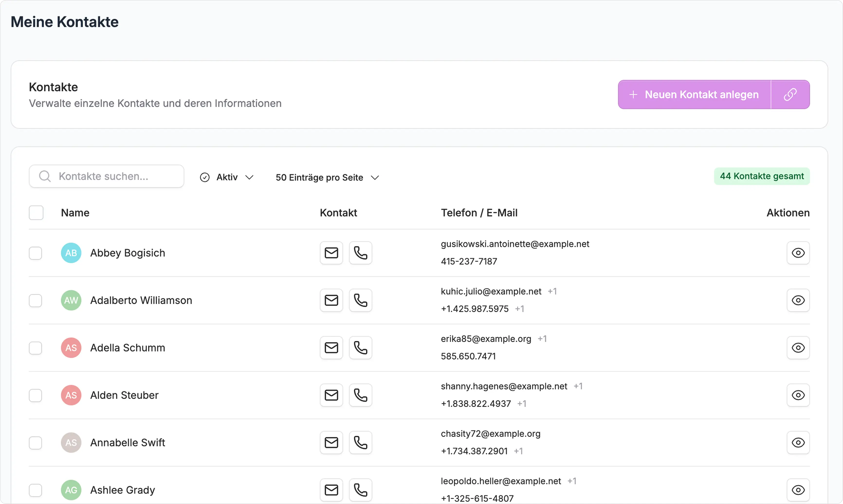Show extra emails via +1 next to kuhic.julio
This screenshot has width=843, height=504.
tap(552, 291)
